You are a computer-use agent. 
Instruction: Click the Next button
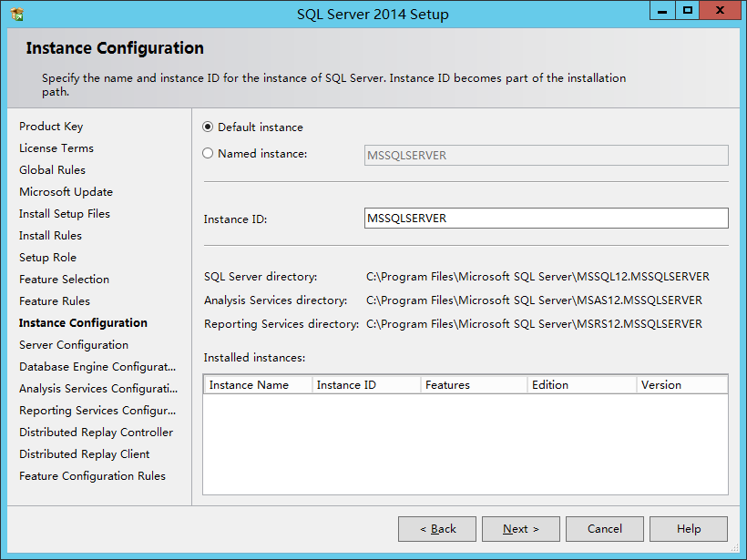[521, 529]
